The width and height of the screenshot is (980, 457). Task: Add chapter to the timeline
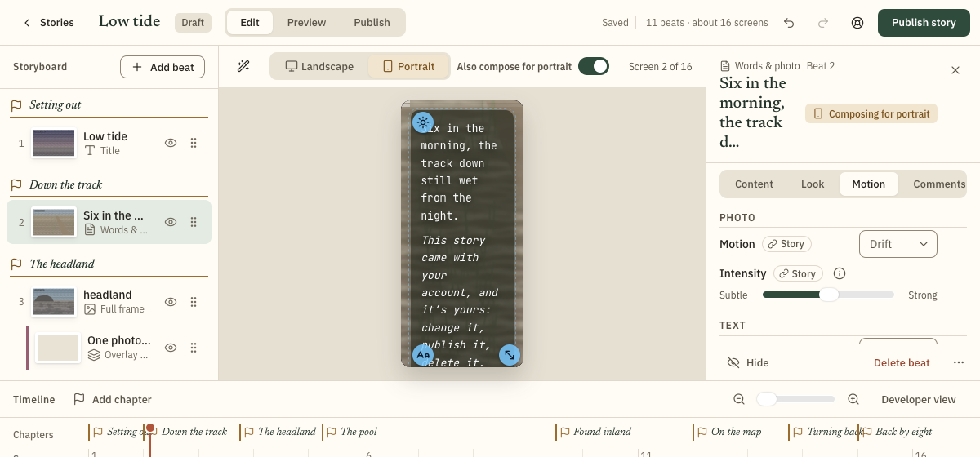(113, 400)
